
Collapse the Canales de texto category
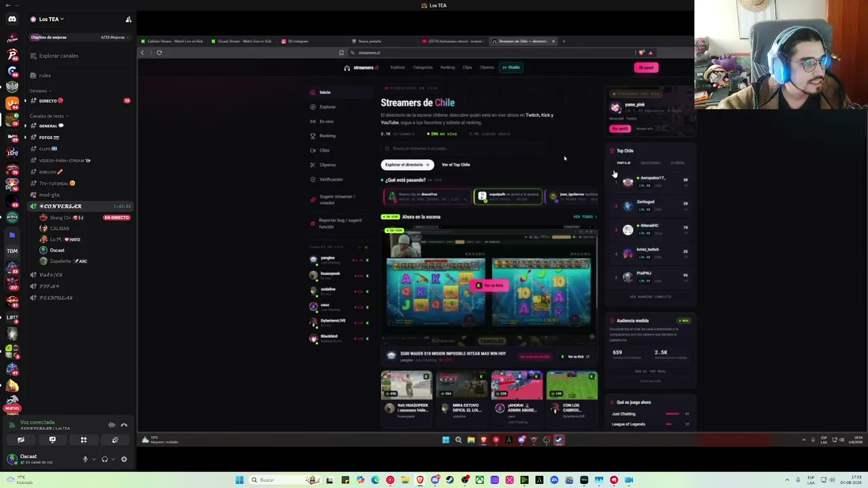(50, 116)
